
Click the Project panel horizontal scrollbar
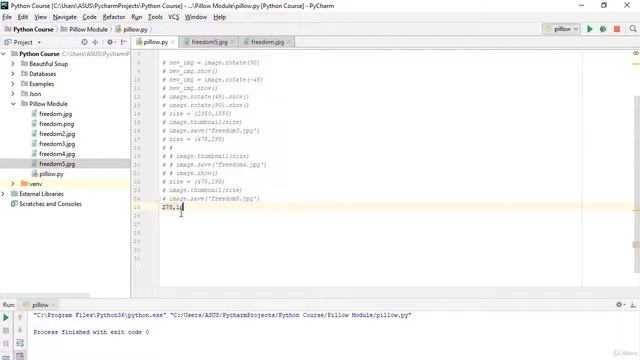(x=45, y=295)
